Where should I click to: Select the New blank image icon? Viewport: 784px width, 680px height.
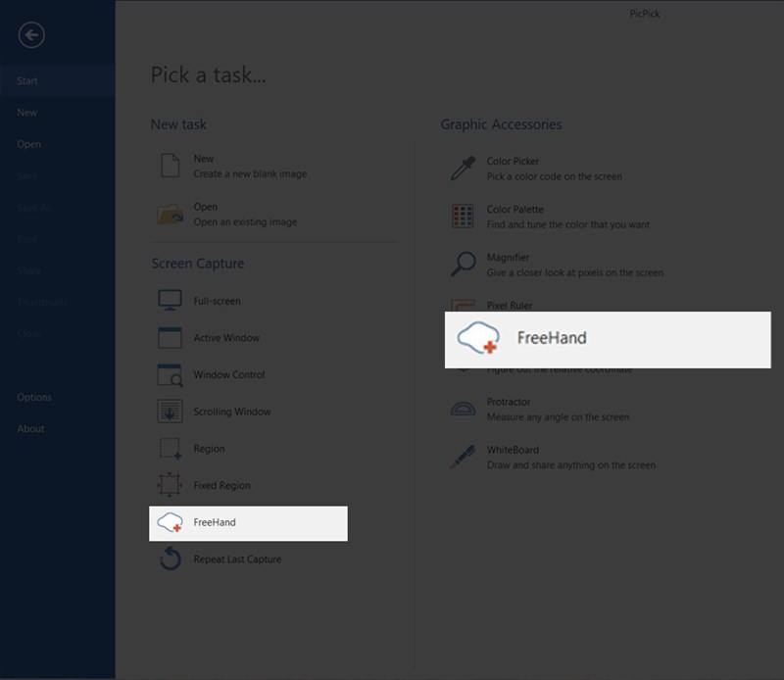(170, 166)
